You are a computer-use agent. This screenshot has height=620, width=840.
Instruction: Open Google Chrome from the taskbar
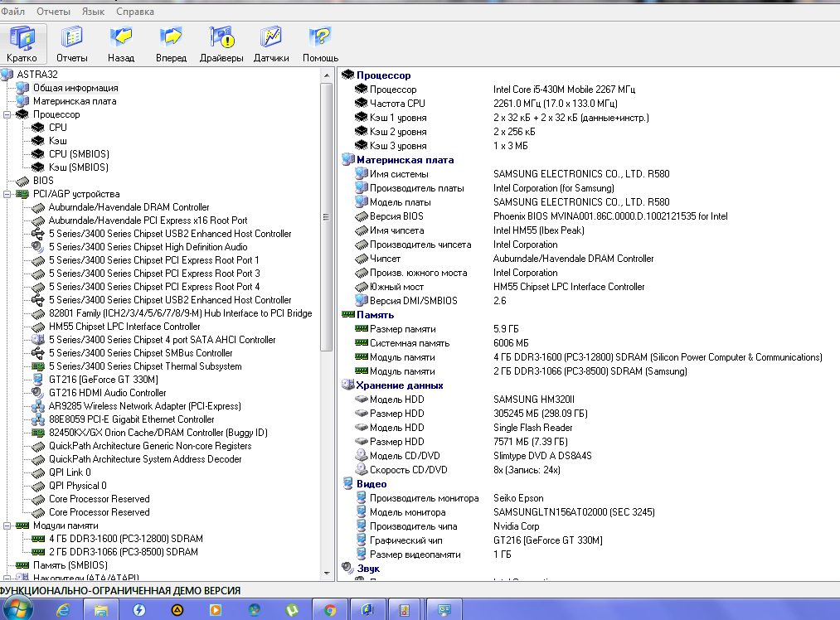(330, 610)
